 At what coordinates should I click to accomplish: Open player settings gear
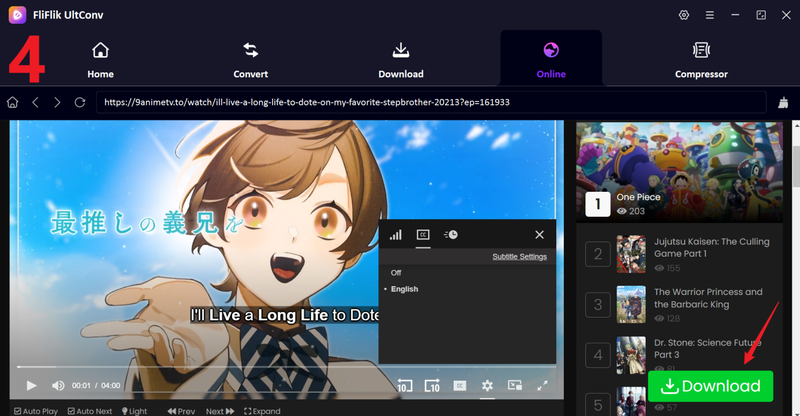coord(487,386)
